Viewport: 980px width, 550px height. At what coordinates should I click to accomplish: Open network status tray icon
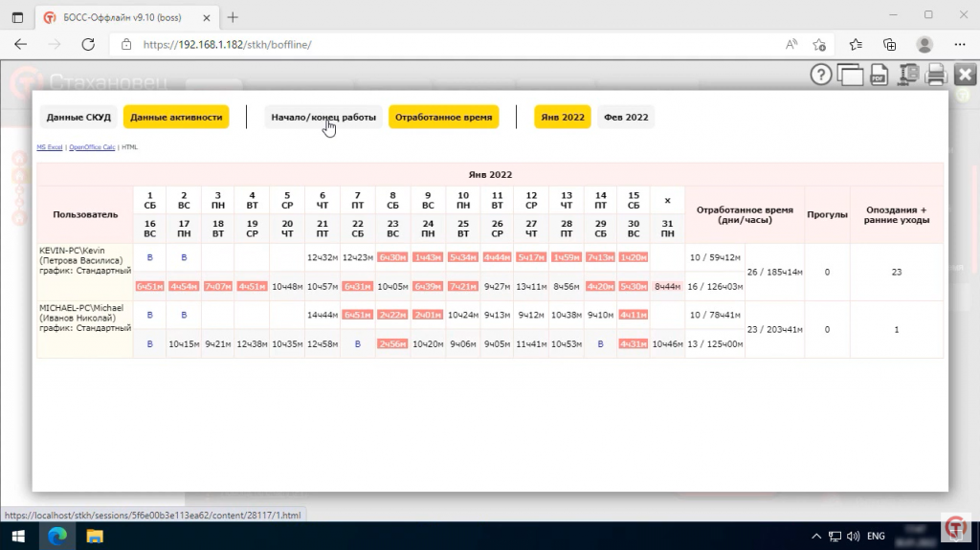click(x=835, y=537)
